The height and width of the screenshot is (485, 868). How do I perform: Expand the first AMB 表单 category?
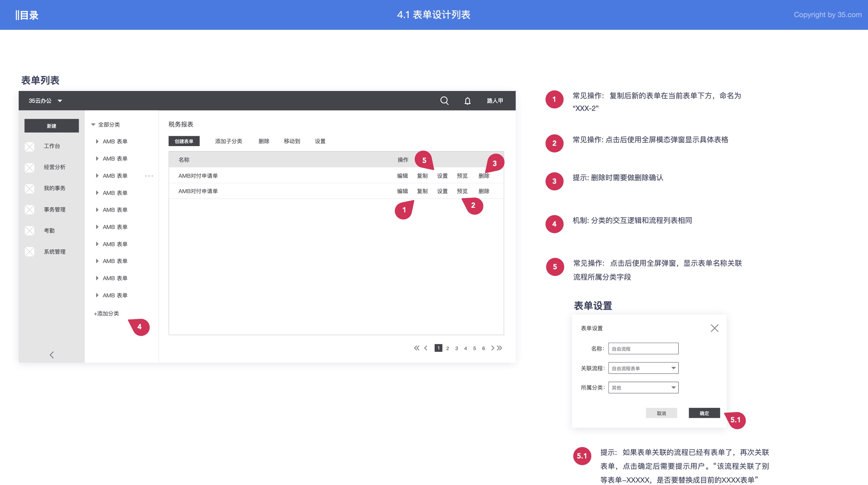97,142
